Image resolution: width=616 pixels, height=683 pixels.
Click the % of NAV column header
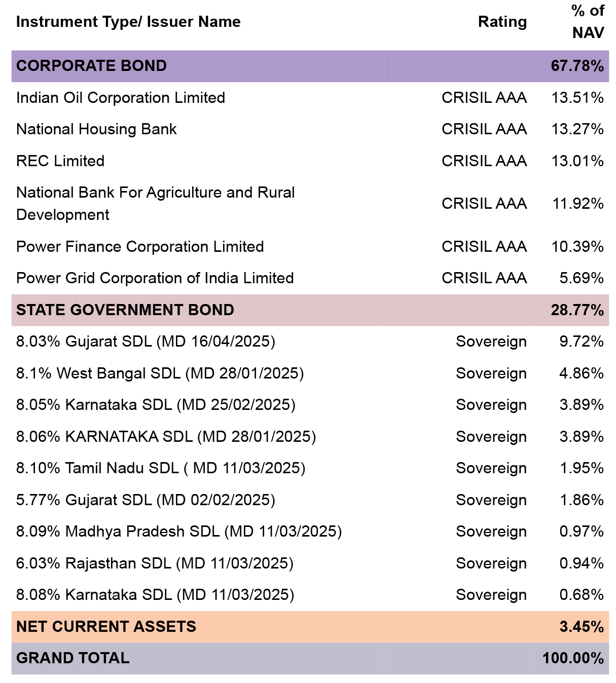pyautogui.click(x=588, y=22)
